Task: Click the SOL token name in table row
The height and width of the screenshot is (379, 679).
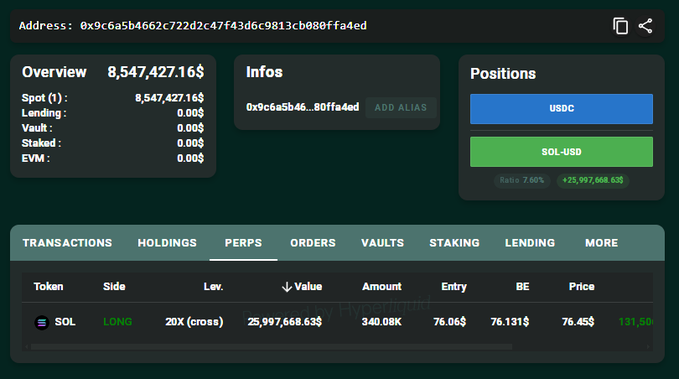Action: coord(65,322)
